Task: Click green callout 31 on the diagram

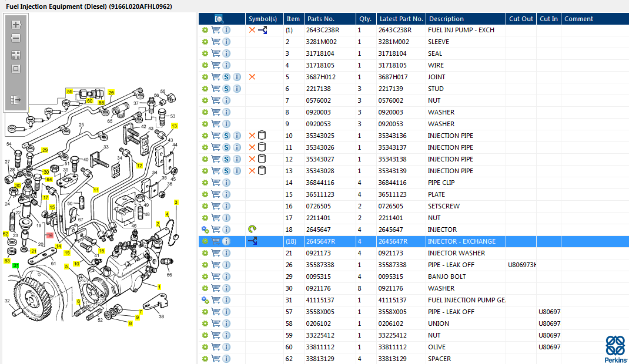Action: coord(16,266)
